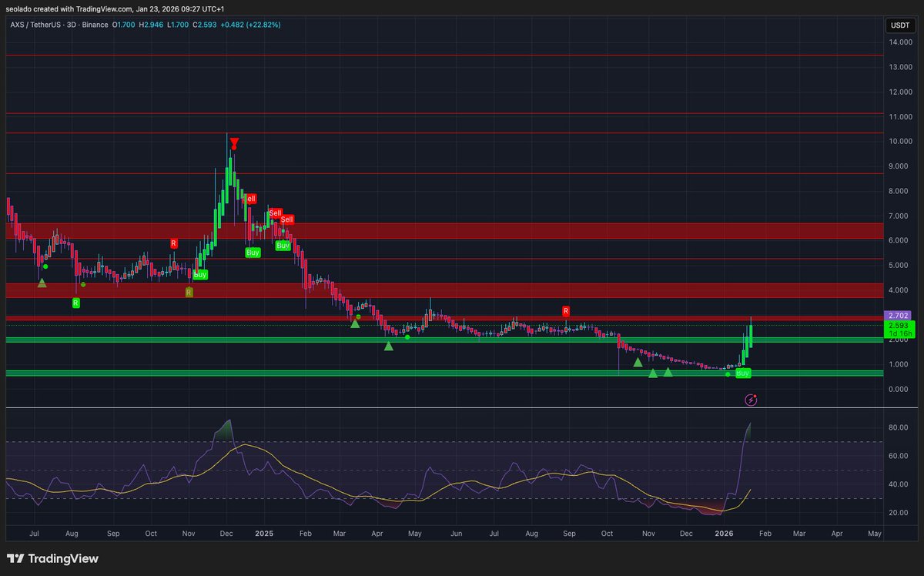Click the 80.00 RSI axis label
924x576 pixels.
click(899, 427)
